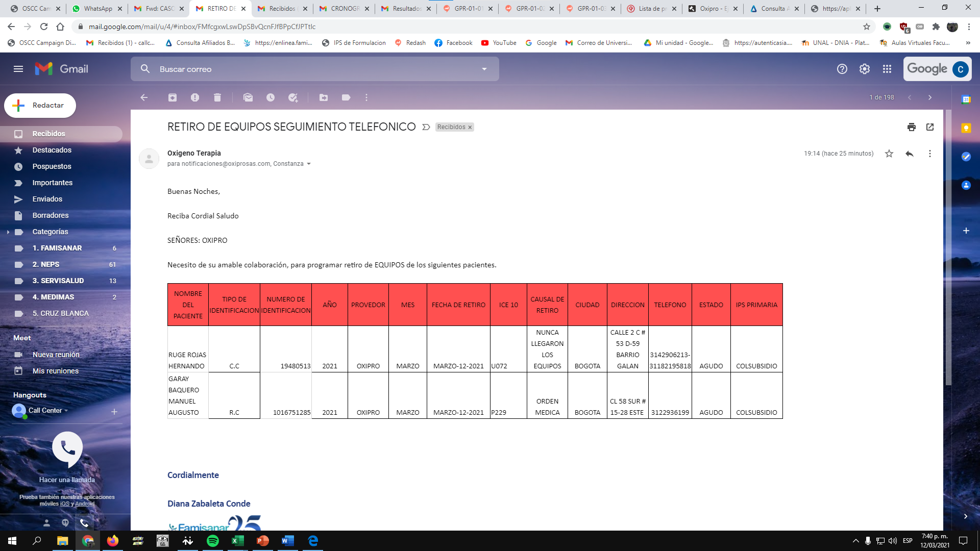Image resolution: width=980 pixels, height=551 pixels.
Task: Add new Hangouts conversation plus
Action: (114, 412)
